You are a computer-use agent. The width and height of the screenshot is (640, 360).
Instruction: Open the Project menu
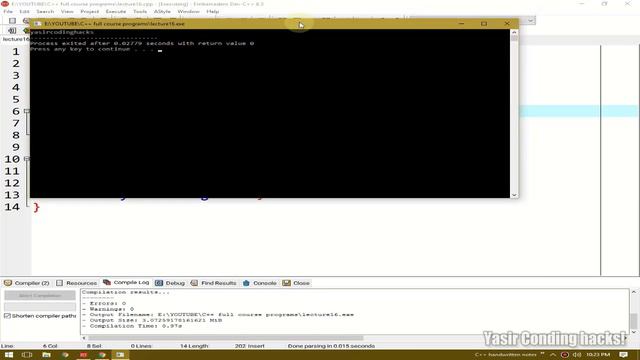click(89, 11)
